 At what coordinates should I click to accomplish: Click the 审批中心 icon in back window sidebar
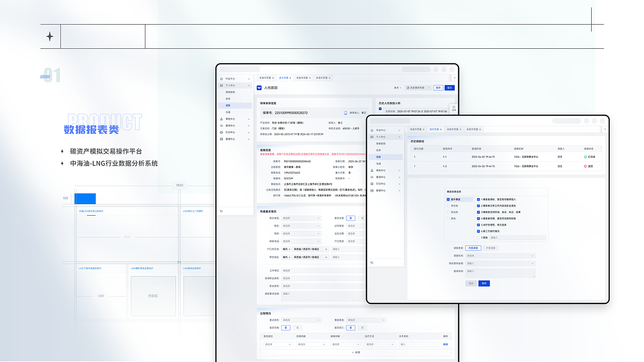tap(222, 119)
